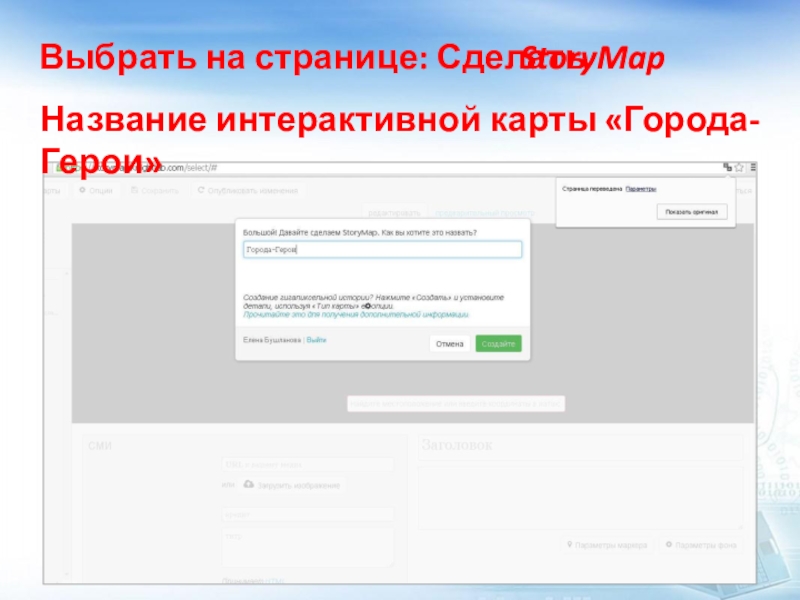Open the browser menu icon
Viewport: 800px width, 600px height.
tap(753, 167)
